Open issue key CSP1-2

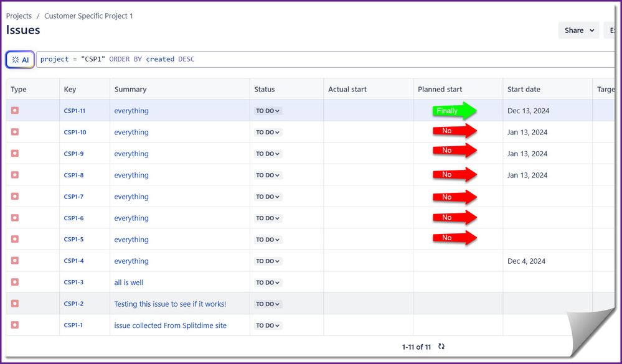(x=74, y=304)
